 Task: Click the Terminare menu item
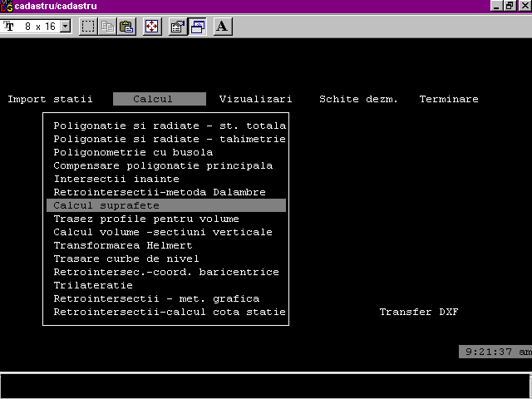tap(448, 99)
